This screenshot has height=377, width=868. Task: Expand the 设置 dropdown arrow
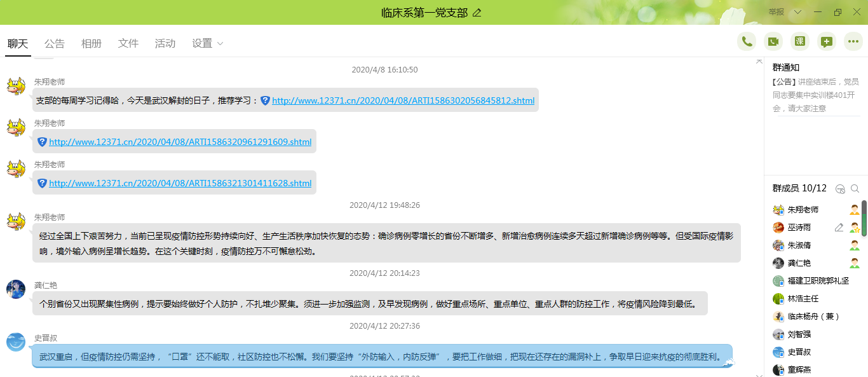coord(220,44)
